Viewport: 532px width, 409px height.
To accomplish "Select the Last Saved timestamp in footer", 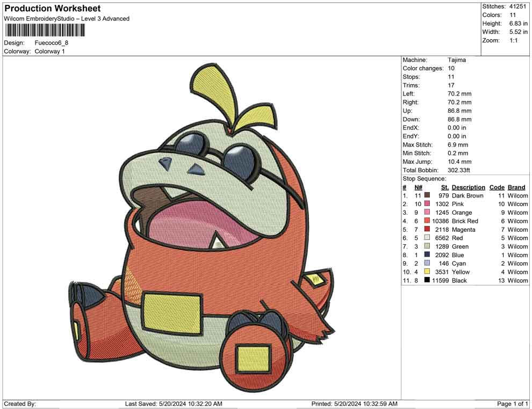I will (x=174, y=404).
